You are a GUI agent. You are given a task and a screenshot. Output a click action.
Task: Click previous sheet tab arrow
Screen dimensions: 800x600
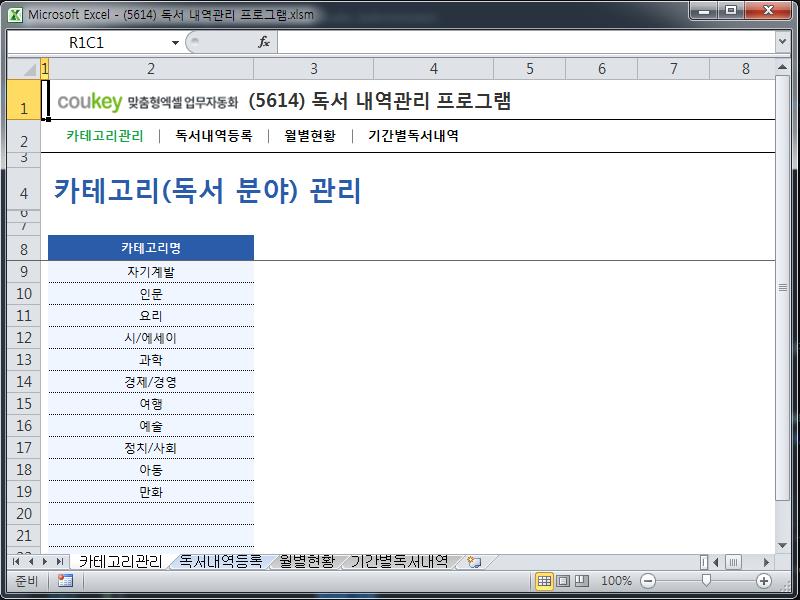31,562
